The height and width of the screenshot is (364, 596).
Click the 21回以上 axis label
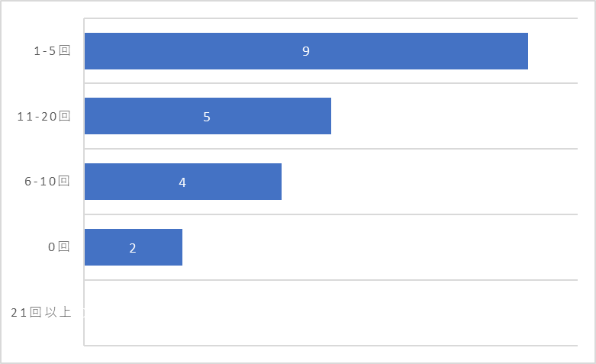41,312
